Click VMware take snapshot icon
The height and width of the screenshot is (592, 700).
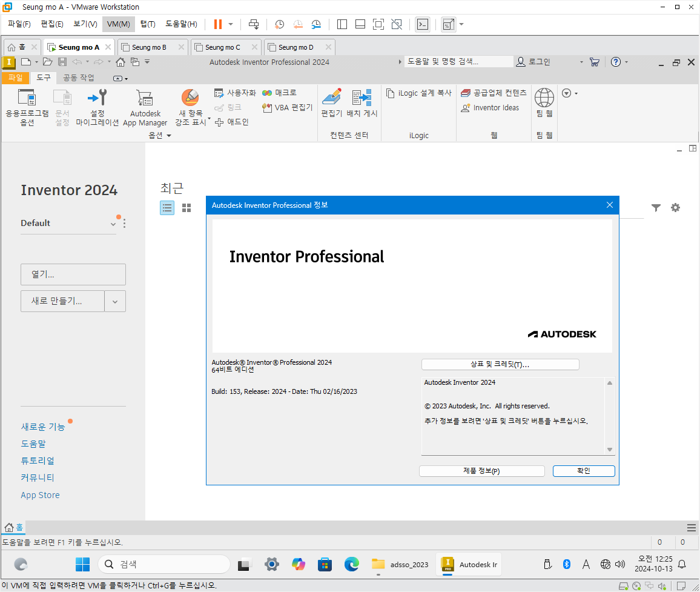(280, 24)
